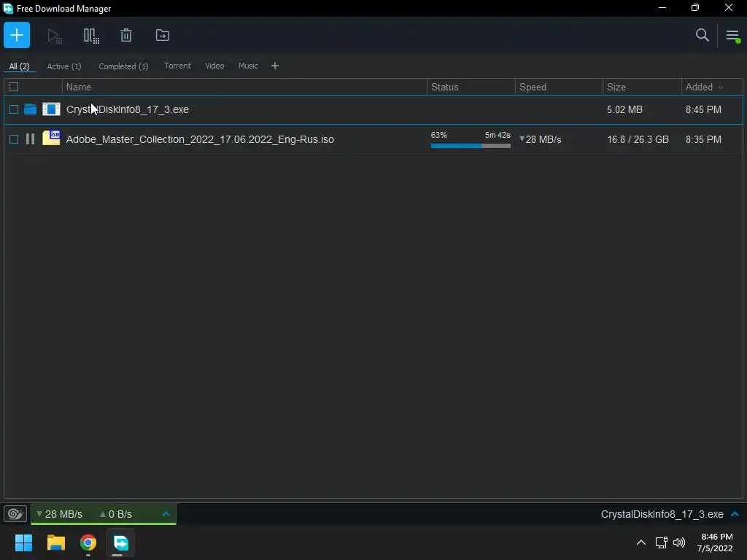Click the Start selected downloads play icon
This screenshot has width=747, height=560.
click(54, 36)
